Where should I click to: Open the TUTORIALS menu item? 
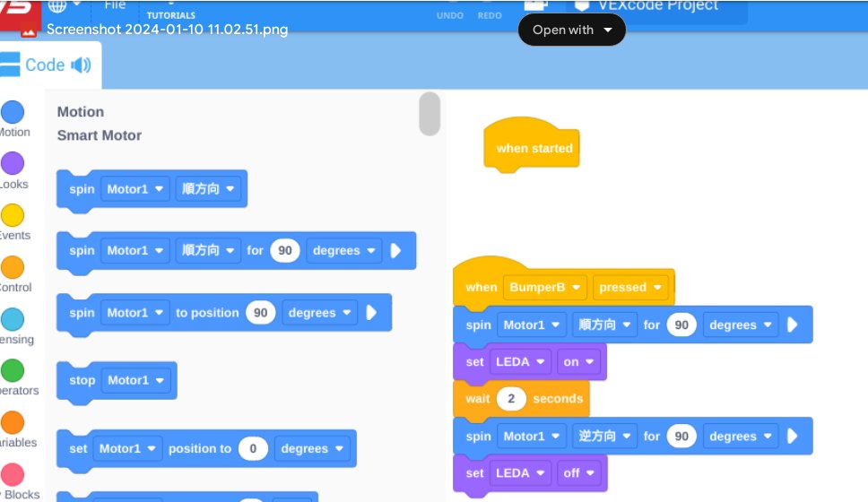[x=171, y=15]
